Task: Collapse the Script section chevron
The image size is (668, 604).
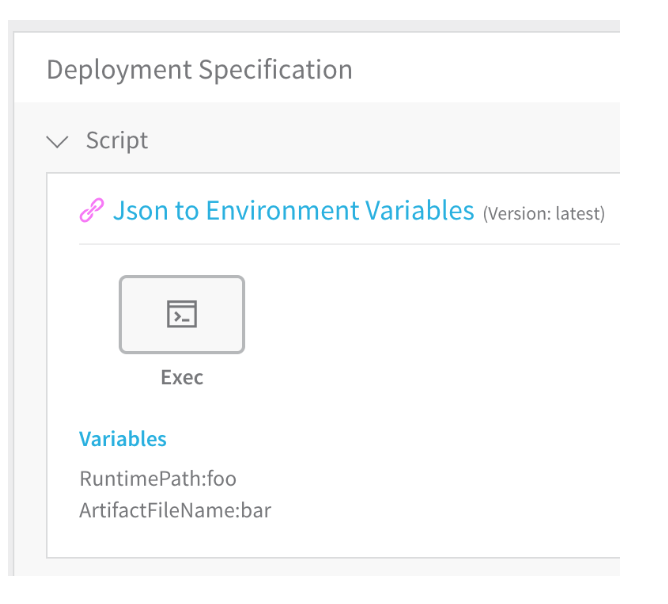Action: tap(57, 141)
